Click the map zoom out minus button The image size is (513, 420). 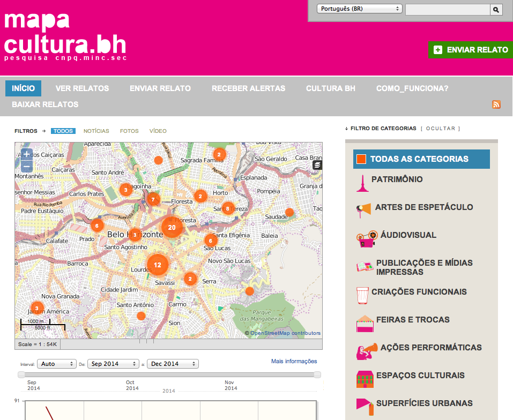click(27, 166)
